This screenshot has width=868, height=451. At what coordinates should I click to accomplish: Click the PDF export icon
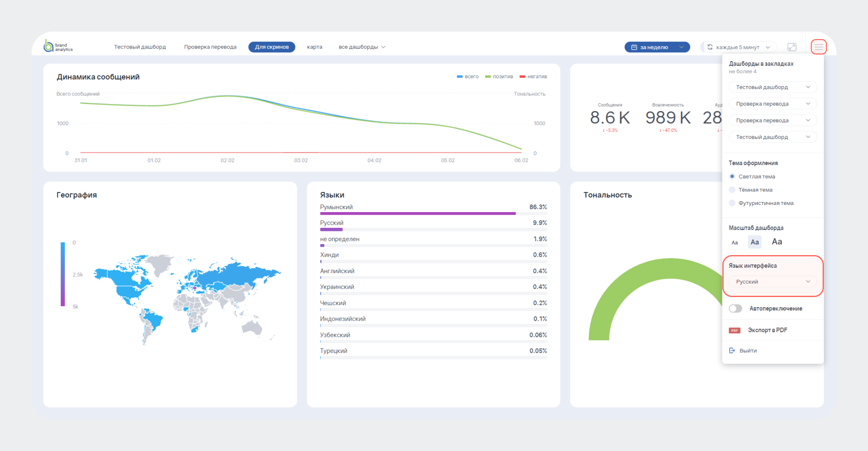tap(734, 330)
